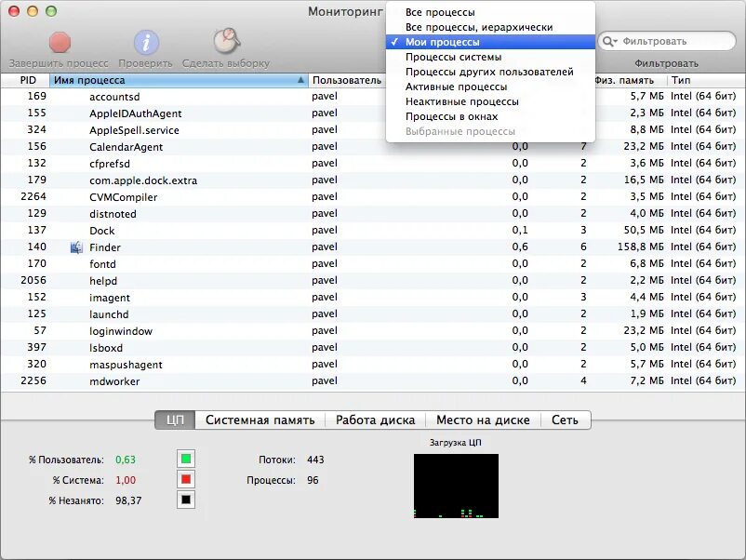Screen dimensions: 746x560
Task: Select the distnoted process
Action: click(373, 214)
